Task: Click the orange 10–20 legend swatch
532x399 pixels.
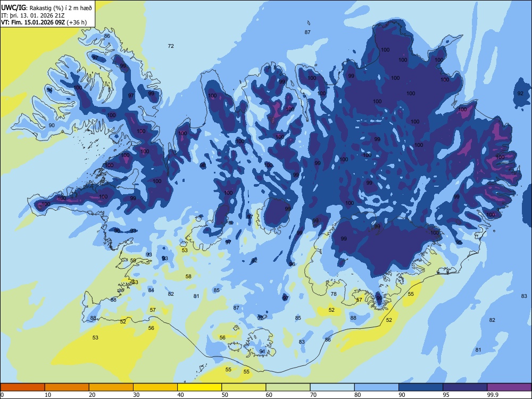Action: click(x=67, y=387)
